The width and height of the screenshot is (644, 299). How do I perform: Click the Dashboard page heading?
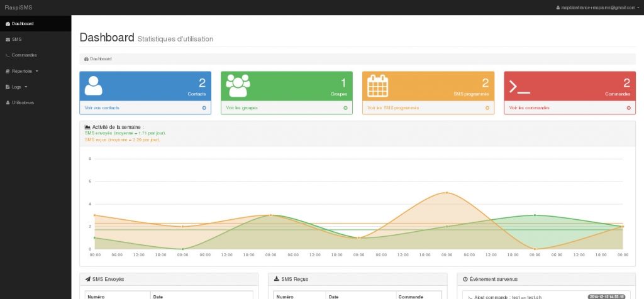(x=107, y=37)
